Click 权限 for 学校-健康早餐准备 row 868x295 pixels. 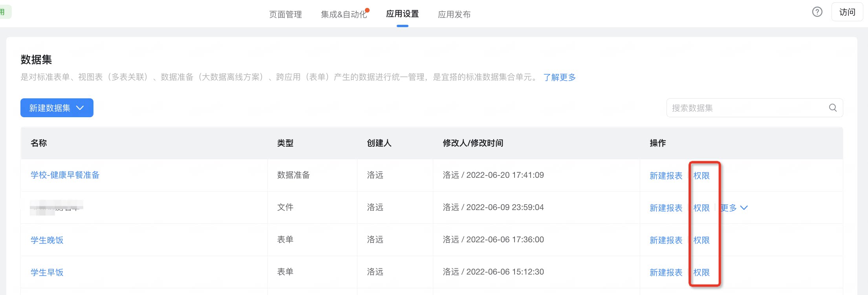701,176
